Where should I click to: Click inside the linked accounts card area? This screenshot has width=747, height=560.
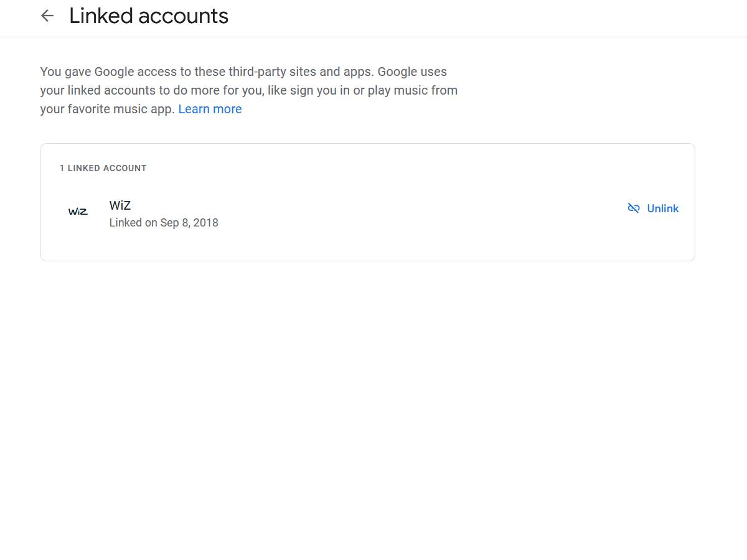(367, 202)
